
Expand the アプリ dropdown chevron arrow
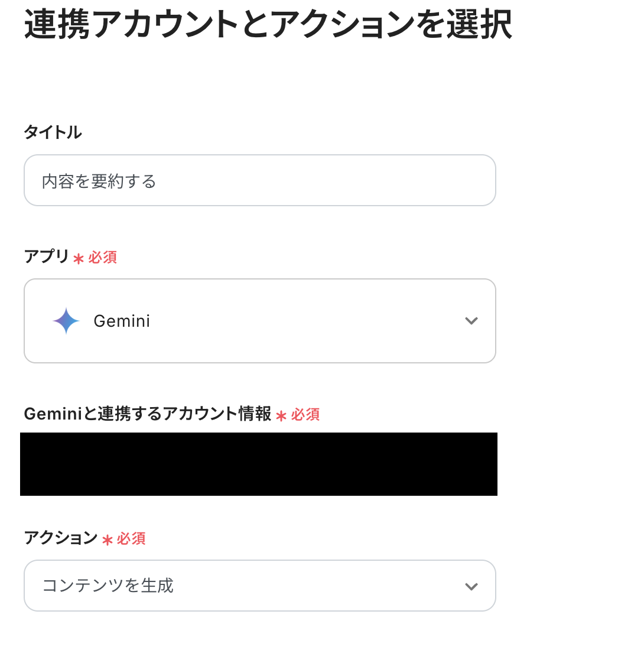(471, 321)
